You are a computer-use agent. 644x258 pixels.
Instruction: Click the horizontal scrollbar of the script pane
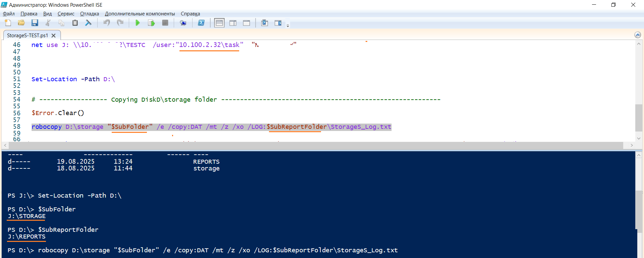(316, 145)
